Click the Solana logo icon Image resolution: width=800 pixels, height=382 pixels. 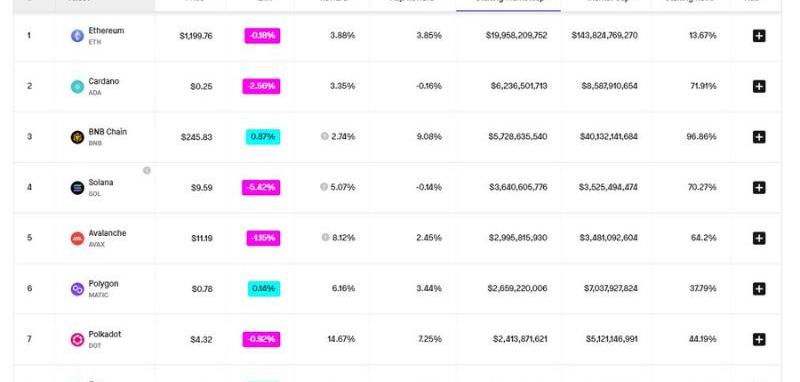coord(77,188)
